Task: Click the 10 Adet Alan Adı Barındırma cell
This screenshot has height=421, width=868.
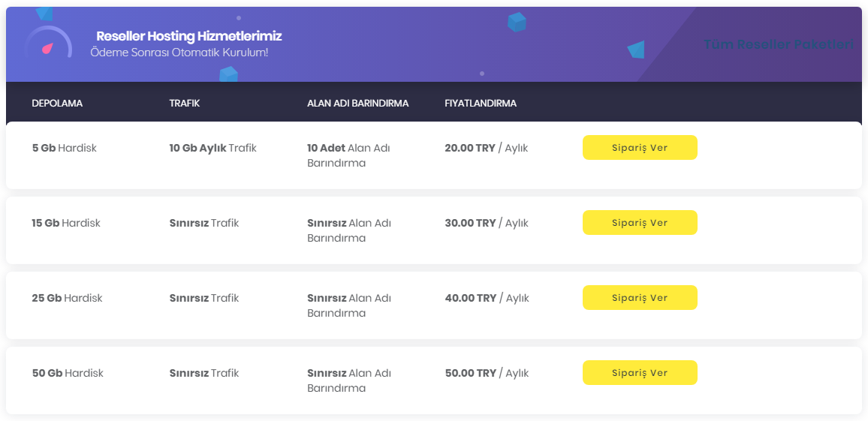Action: 348,155
